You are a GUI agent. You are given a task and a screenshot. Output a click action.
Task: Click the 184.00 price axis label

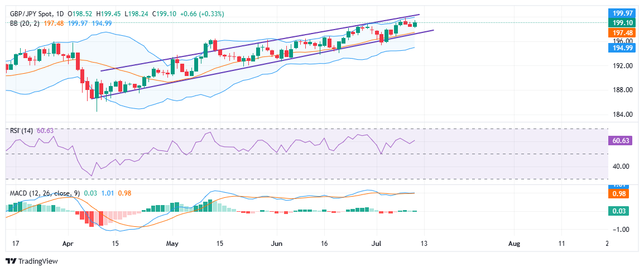[620, 115]
